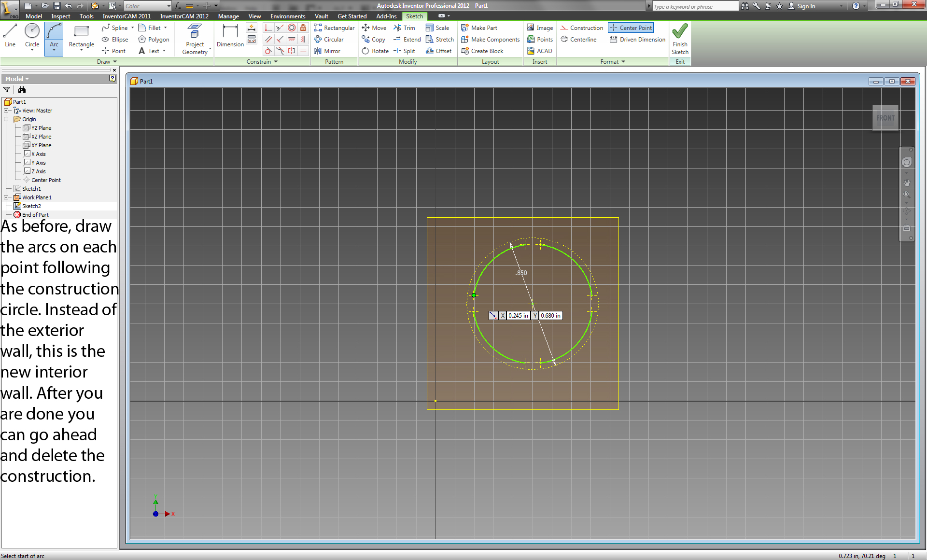Switch to the View ribbon tab
Screen dimensions: 927x560
click(x=254, y=16)
